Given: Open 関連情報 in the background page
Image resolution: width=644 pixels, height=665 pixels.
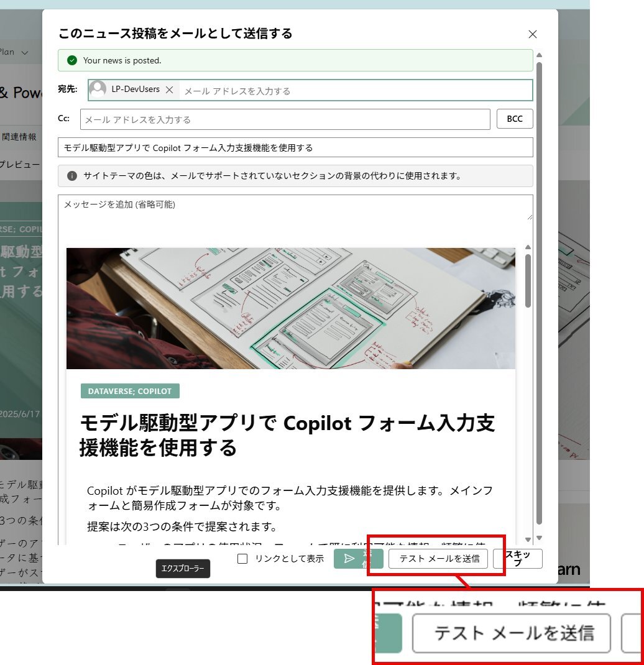Looking at the screenshot, I should (19, 137).
